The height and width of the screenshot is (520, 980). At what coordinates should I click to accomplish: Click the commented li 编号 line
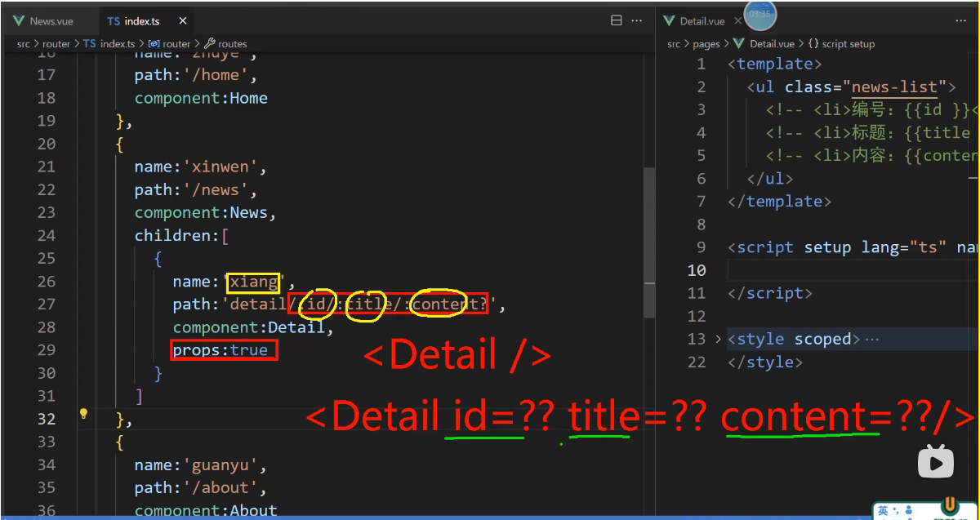click(x=872, y=109)
